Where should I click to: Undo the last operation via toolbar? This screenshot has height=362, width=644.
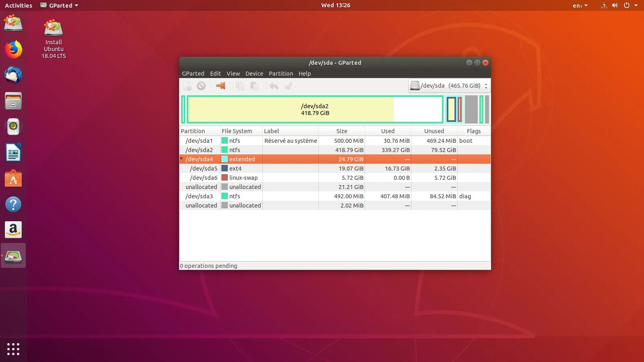point(274,86)
